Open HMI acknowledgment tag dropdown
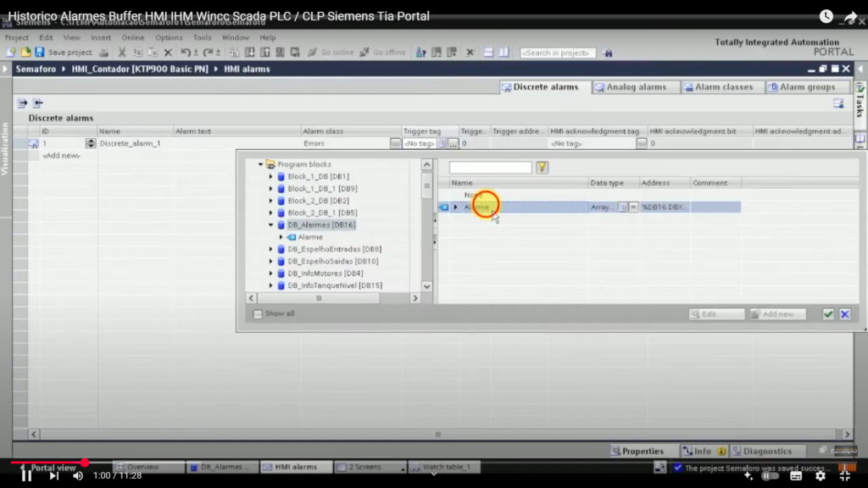The height and width of the screenshot is (488, 868). [x=641, y=143]
